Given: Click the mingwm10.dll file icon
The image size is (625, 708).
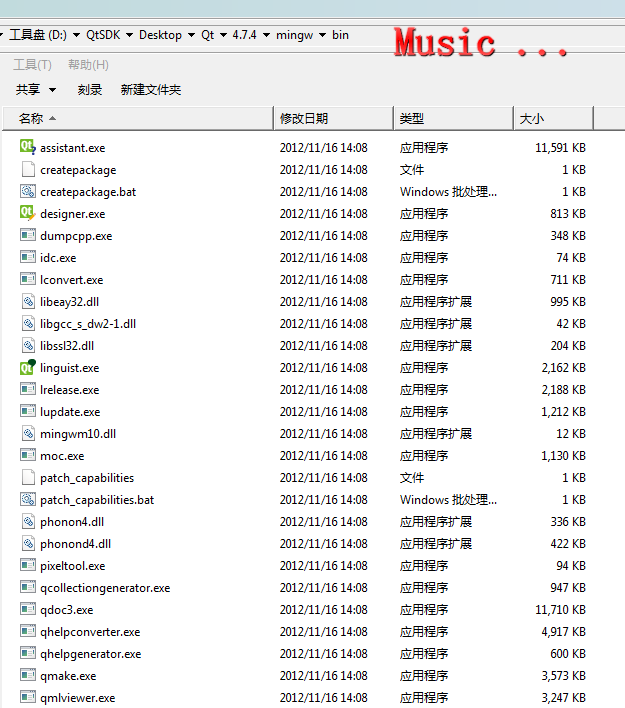Looking at the screenshot, I should [x=28, y=433].
